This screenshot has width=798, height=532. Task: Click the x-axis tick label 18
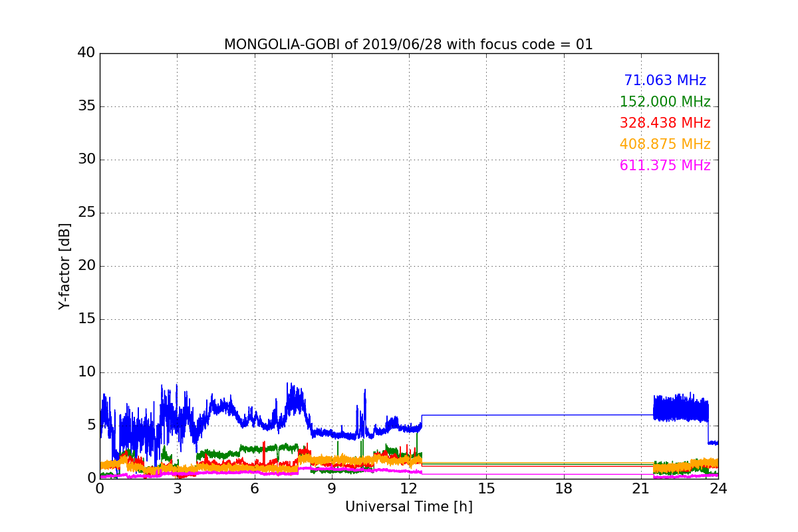[x=564, y=488]
